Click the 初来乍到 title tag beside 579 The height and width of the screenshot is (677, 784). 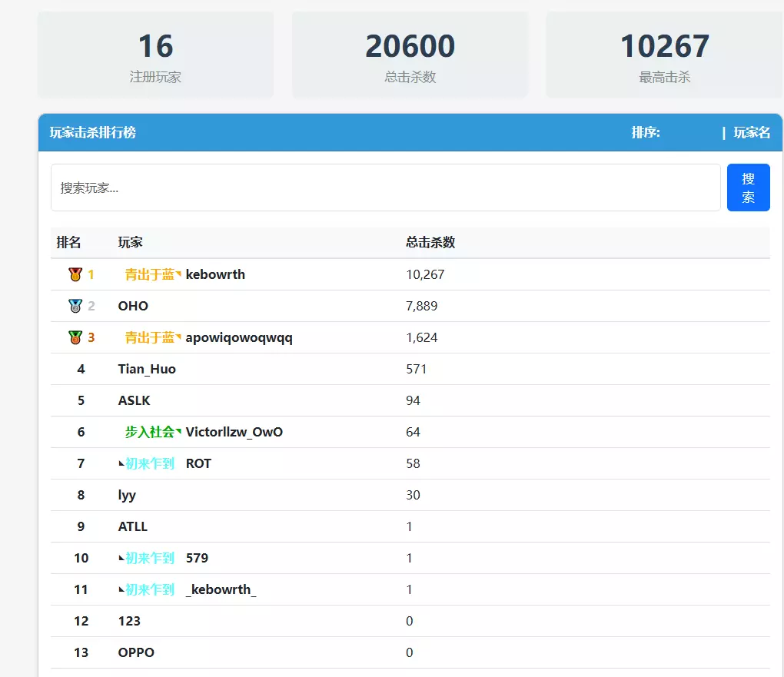click(147, 558)
